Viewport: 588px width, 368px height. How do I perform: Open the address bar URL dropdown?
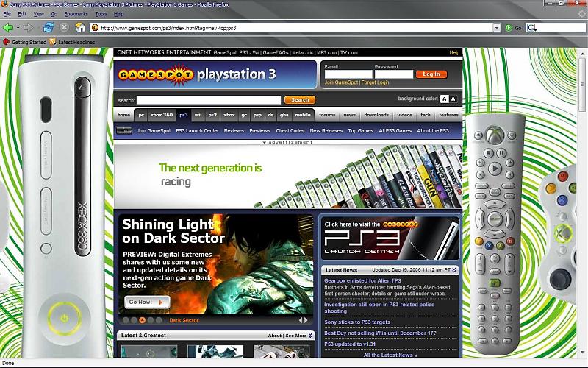(x=497, y=28)
